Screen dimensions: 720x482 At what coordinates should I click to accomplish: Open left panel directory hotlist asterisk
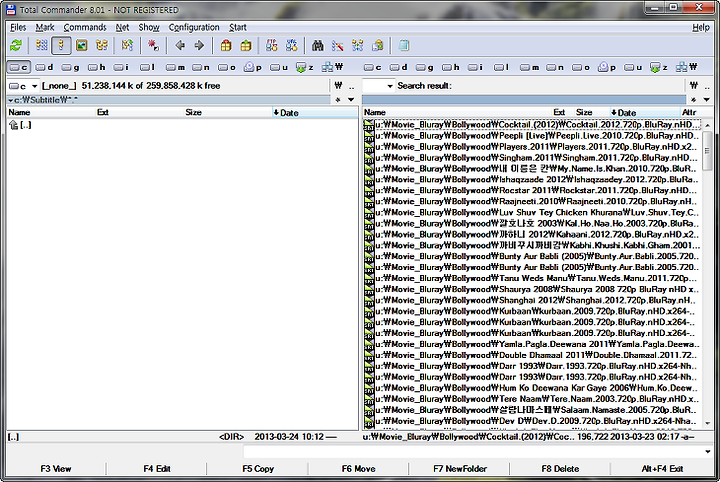(x=338, y=100)
